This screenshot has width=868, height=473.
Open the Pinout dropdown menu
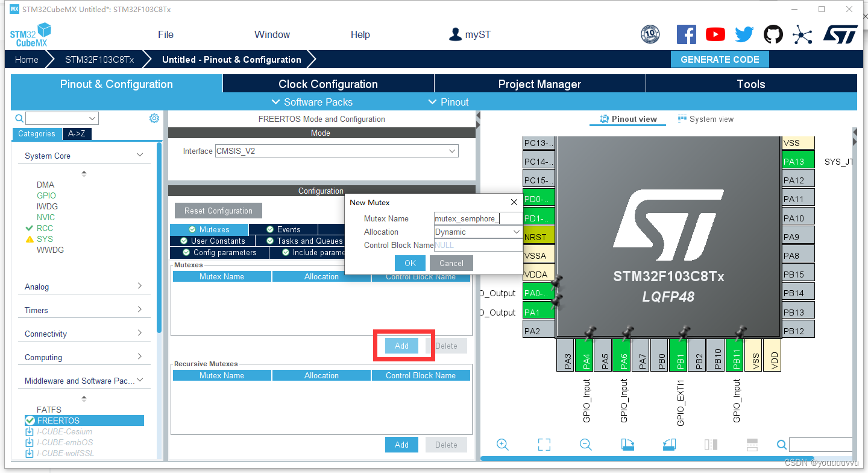[448, 102]
